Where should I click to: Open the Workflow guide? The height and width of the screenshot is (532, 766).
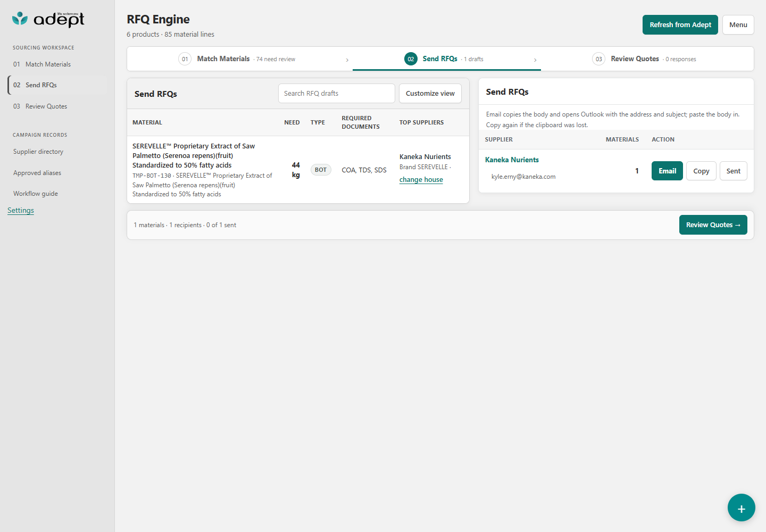click(57, 194)
